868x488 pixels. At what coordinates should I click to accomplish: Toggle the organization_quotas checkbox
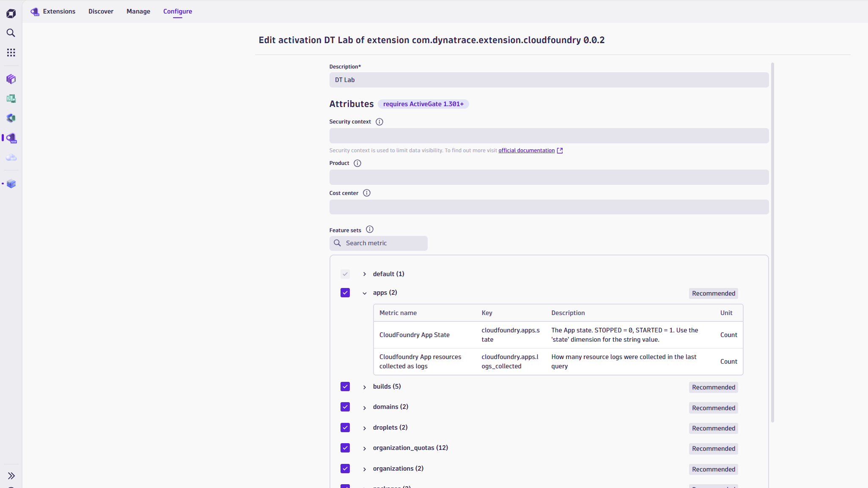pos(345,448)
